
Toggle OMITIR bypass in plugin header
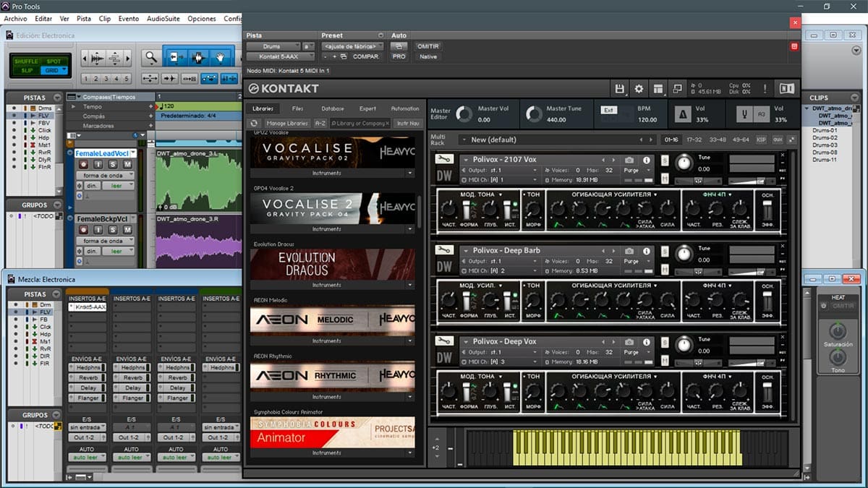tap(428, 46)
